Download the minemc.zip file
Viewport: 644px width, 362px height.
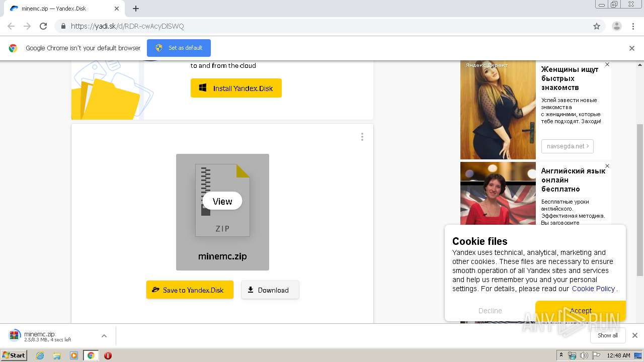pos(270,290)
